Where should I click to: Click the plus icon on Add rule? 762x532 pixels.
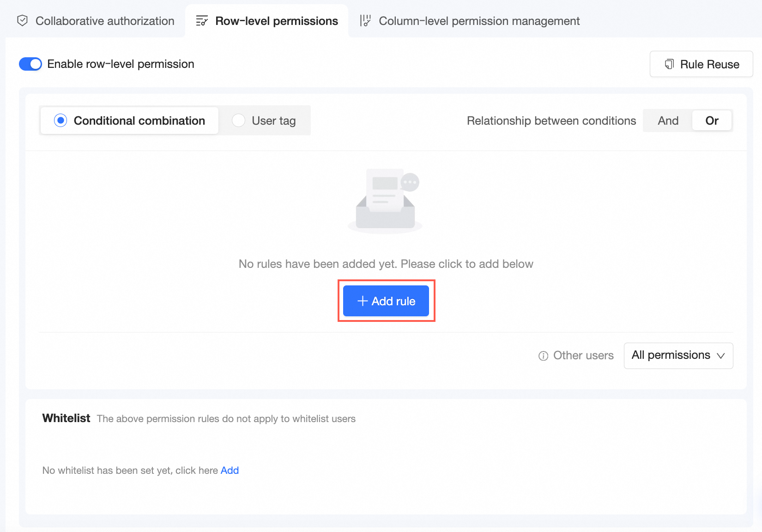click(x=363, y=301)
